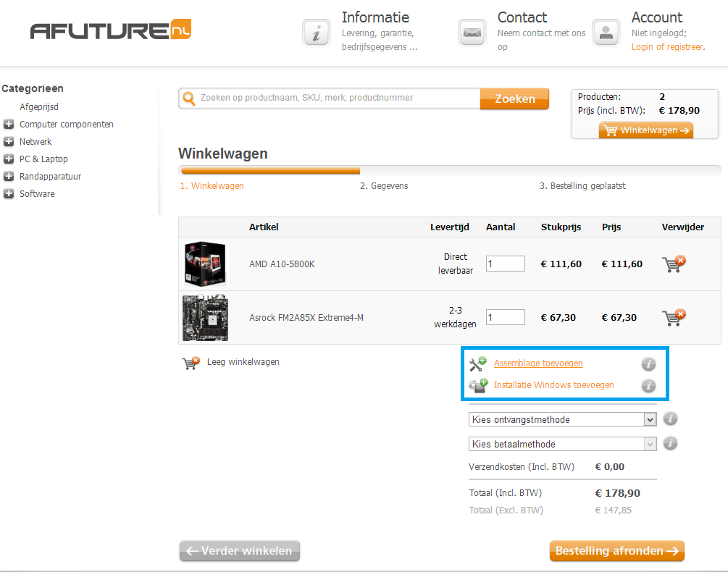Click AMD A10-5800K product name
The image size is (728, 580).
[282, 264]
